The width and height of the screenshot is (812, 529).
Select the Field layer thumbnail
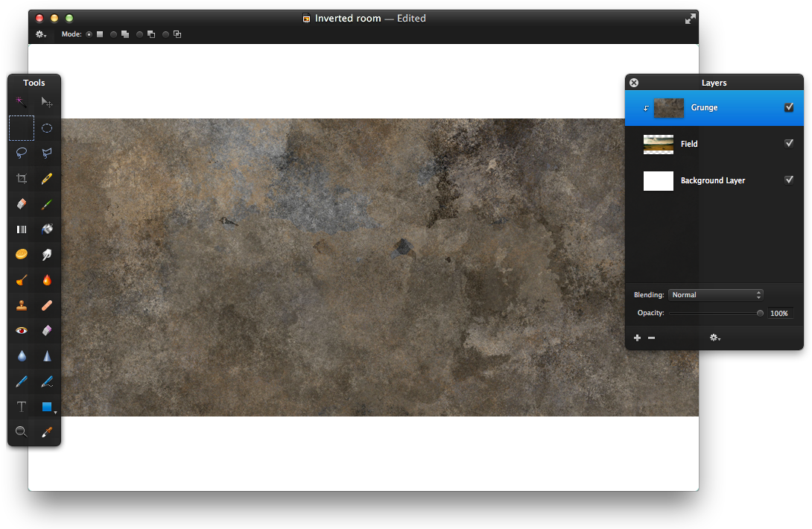pyautogui.click(x=659, y=144)
